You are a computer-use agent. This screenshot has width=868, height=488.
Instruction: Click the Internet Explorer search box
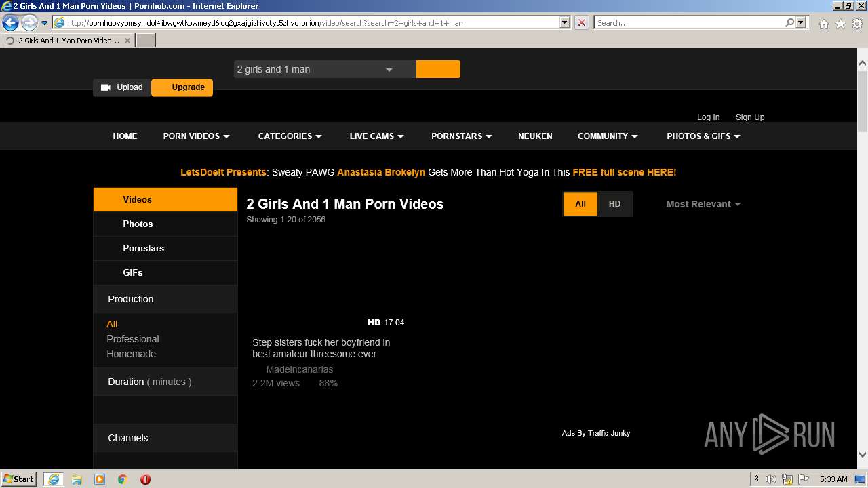688,22
